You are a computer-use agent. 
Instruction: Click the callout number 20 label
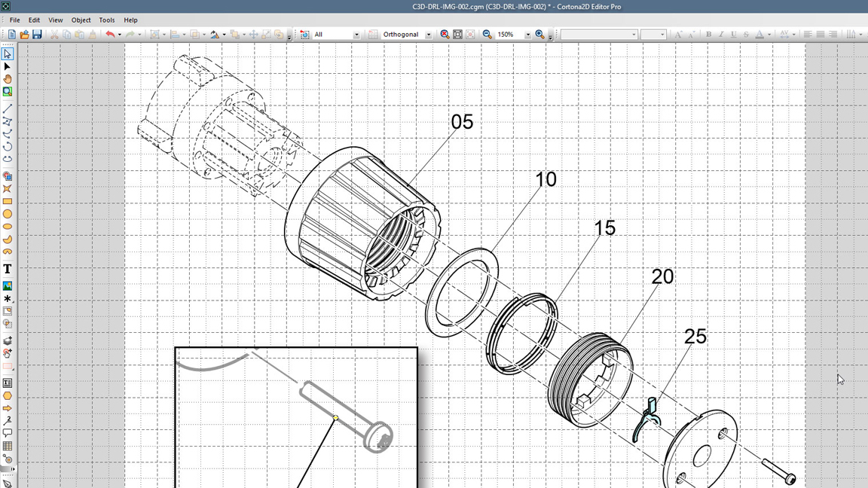point(662,277)
